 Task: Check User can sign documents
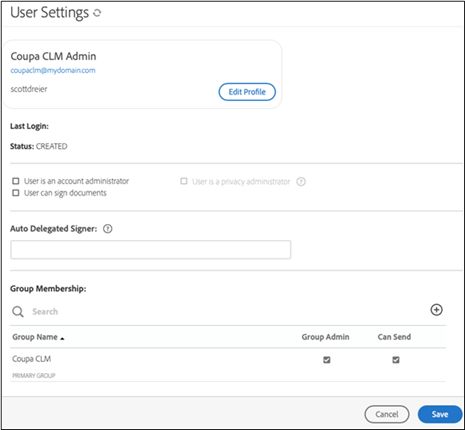(x=16, y=193)
